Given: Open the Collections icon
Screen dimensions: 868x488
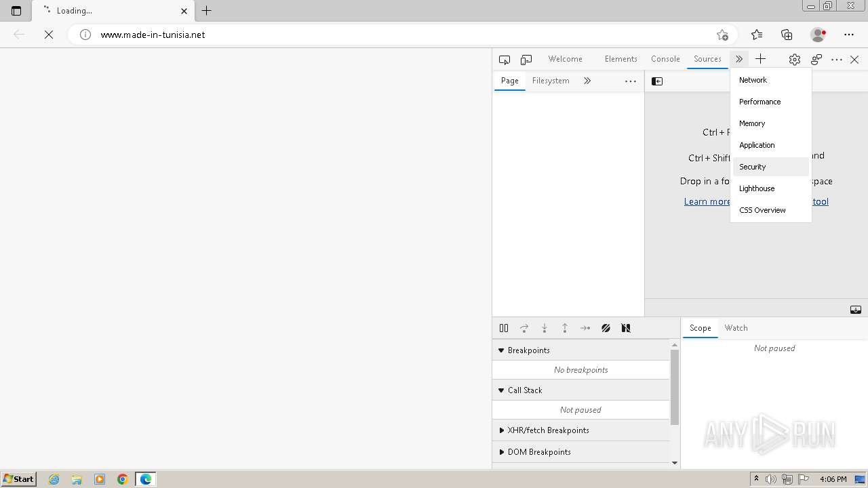Looking at the screenshot, I should click(787, 35).
